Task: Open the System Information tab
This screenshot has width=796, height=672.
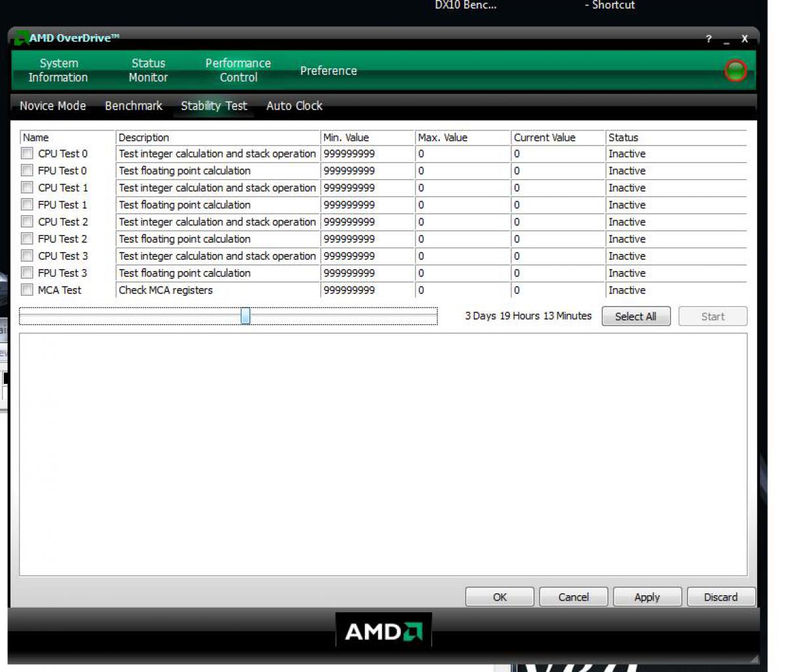Action: [x=58, y=70]
